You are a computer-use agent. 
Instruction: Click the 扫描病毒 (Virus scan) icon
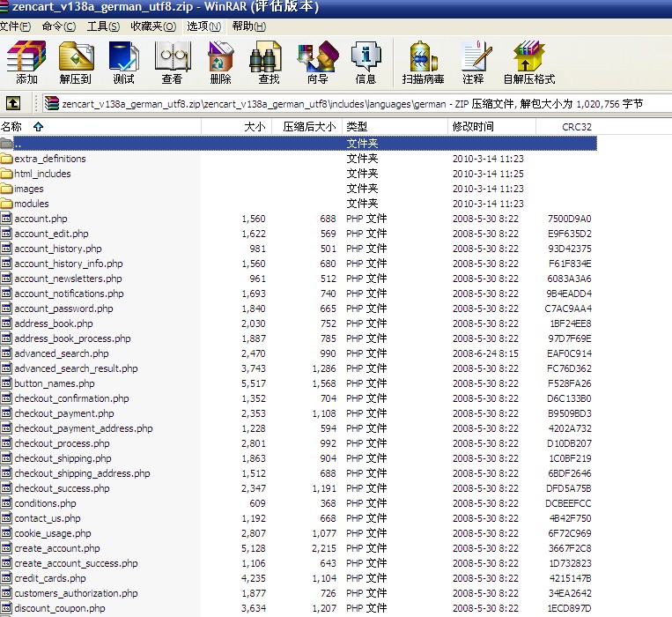[423, 56]
